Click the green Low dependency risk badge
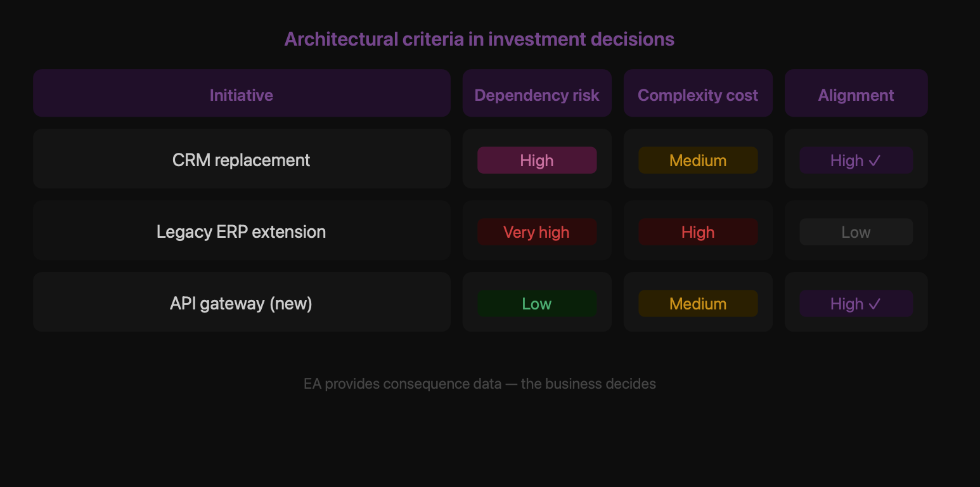The width and height of the screenshot is (980, 487). tap(537, 304)
